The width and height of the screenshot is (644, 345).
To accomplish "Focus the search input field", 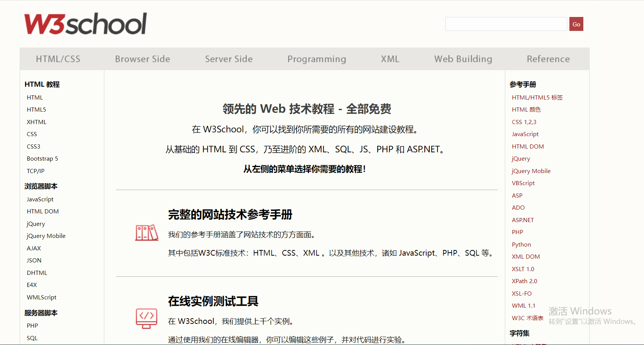I will (x=506, y=24).
